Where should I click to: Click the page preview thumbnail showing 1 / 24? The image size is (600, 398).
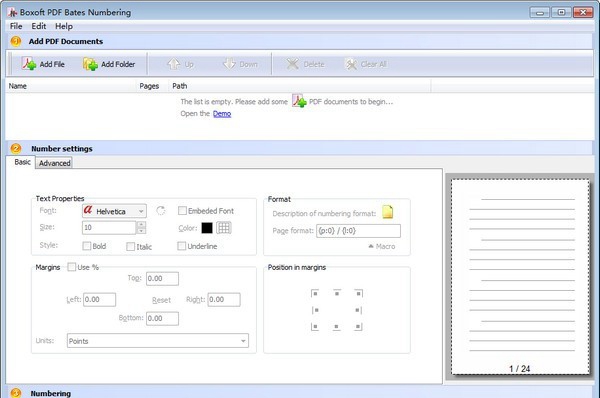click(x=520, y=277)
